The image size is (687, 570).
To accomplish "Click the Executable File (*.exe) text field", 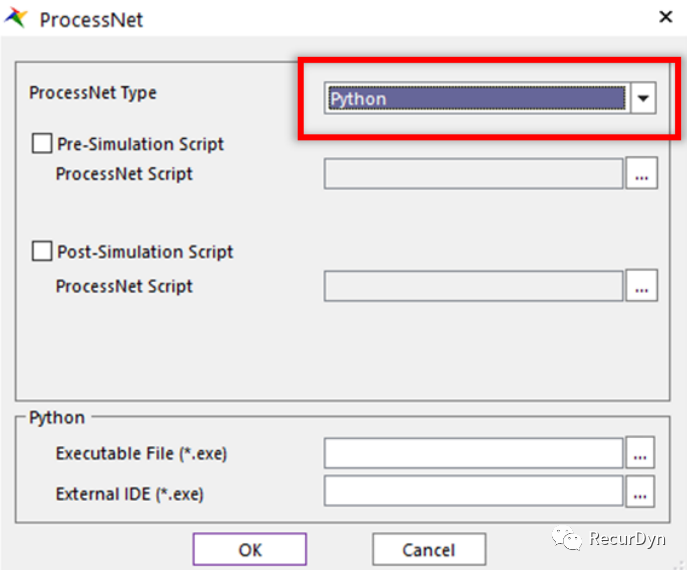I will tap(473, 454).
